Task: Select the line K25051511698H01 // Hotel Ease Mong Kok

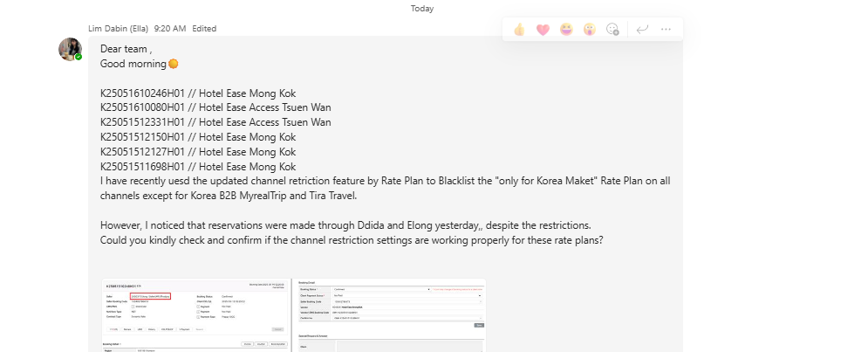Action: pos(198,167)
